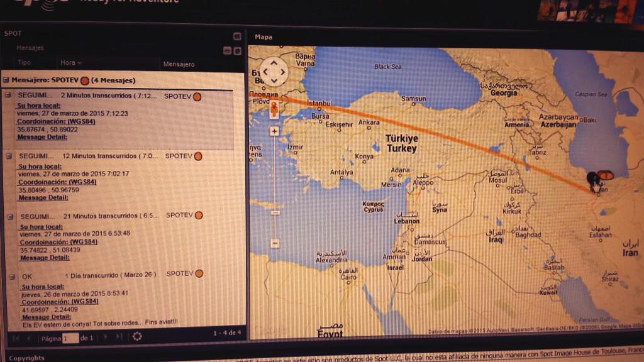Click the Türkiye Turkey label on the map

(x=402, y=144)
